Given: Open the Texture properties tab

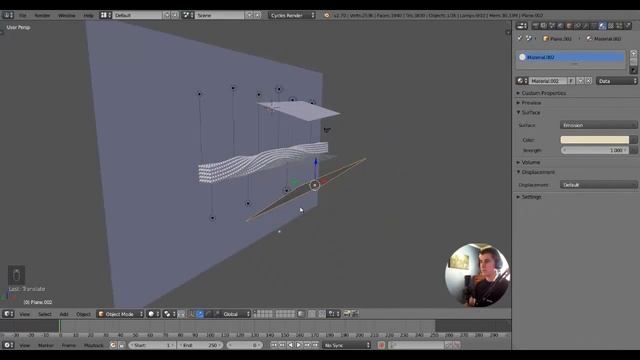Looking at the screenshot, I should pyautogui.click(x=611, y=26).
